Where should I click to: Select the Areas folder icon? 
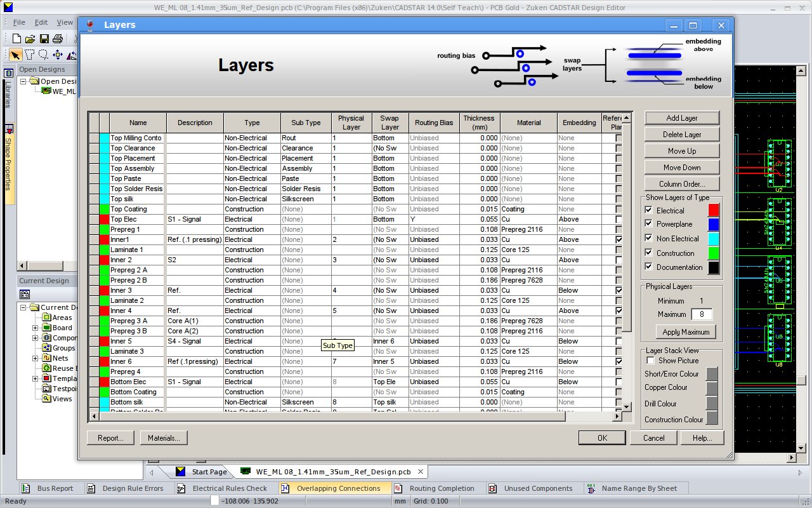click(47, 317)
